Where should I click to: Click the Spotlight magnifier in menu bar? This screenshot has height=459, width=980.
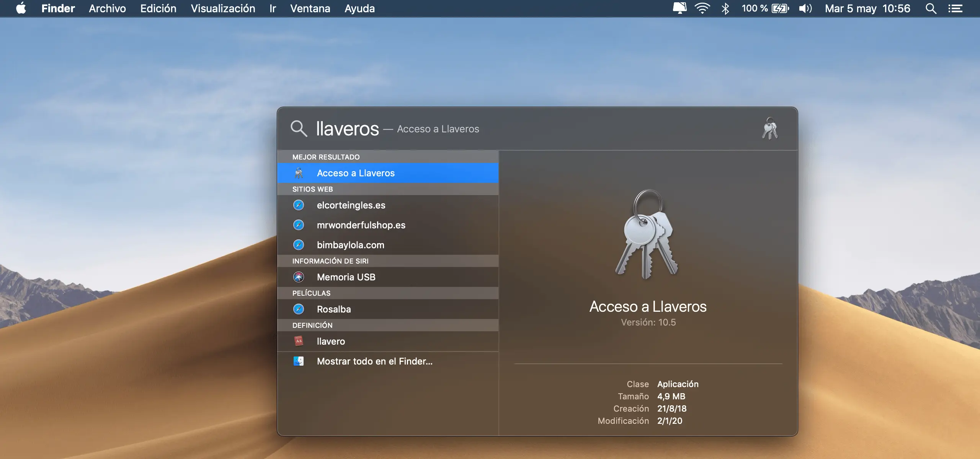pos(931,8)
